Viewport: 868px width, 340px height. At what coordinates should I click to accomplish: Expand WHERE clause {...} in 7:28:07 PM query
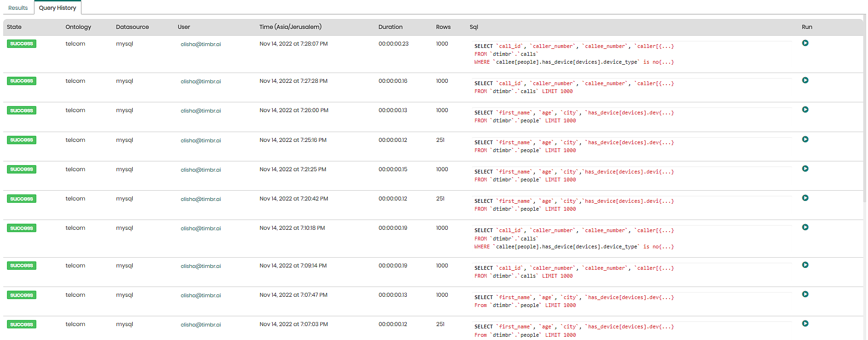click(x=666, y=62)
